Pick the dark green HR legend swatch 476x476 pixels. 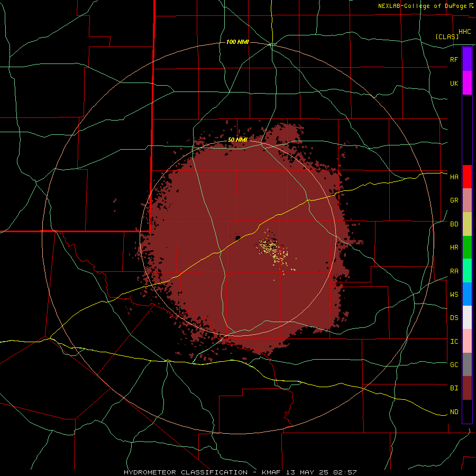point(467,248)
